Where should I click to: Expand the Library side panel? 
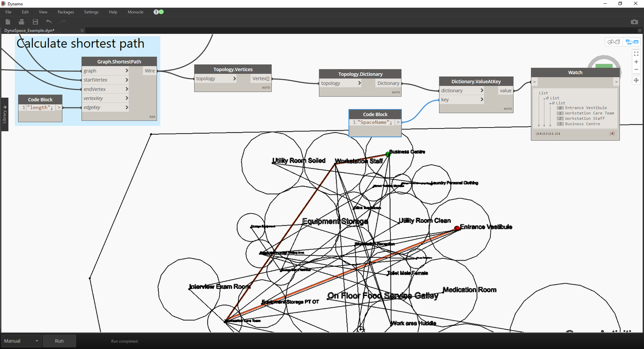[4, 114]
